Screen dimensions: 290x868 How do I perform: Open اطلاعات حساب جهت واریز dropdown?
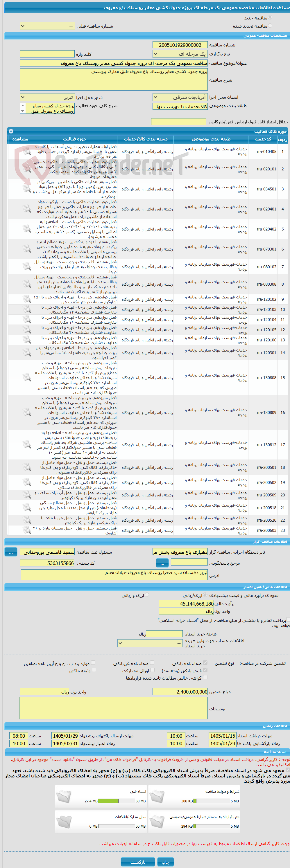pos(150,643)
